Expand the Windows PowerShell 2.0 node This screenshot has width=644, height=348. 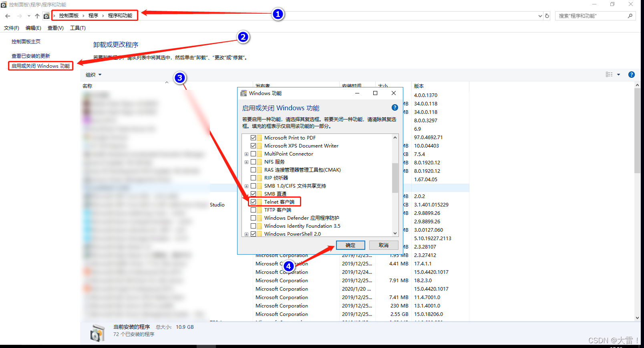(x=246, y=234)
